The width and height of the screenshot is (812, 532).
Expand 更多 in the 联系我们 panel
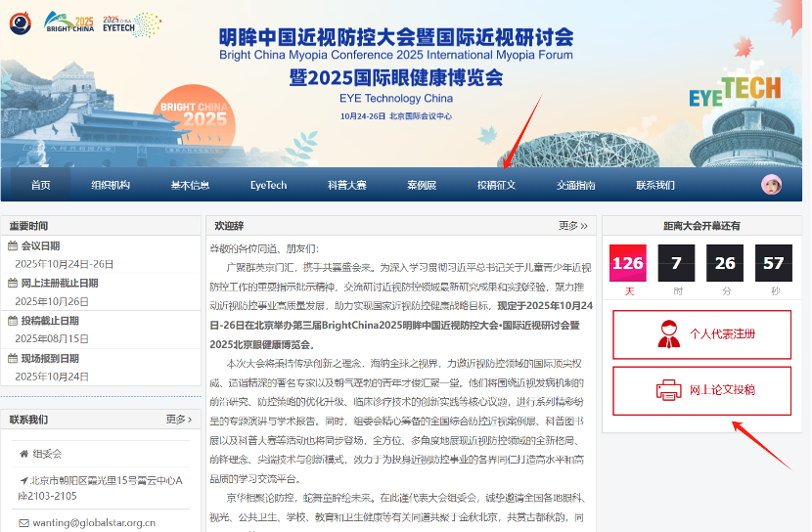(179, 420)
